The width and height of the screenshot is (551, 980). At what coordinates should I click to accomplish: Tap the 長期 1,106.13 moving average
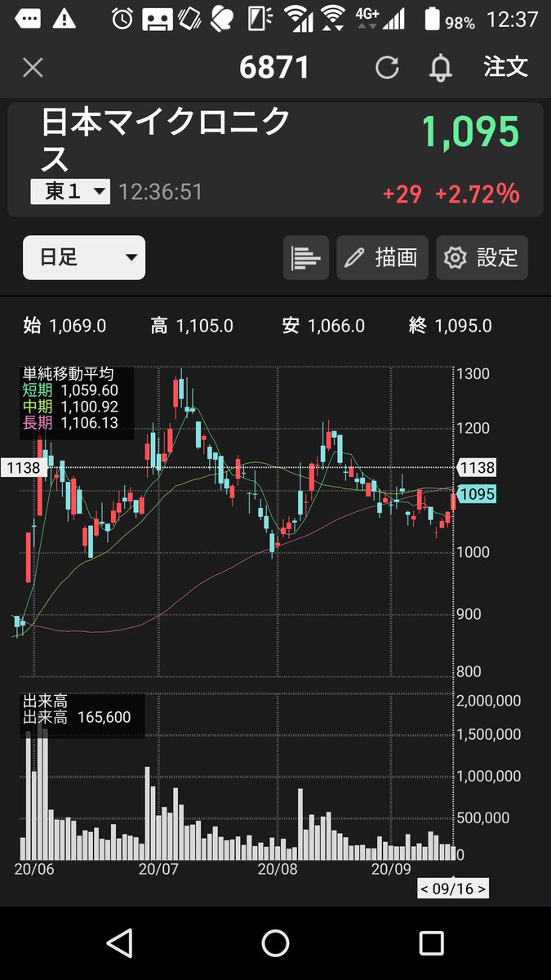click(71, 421)
